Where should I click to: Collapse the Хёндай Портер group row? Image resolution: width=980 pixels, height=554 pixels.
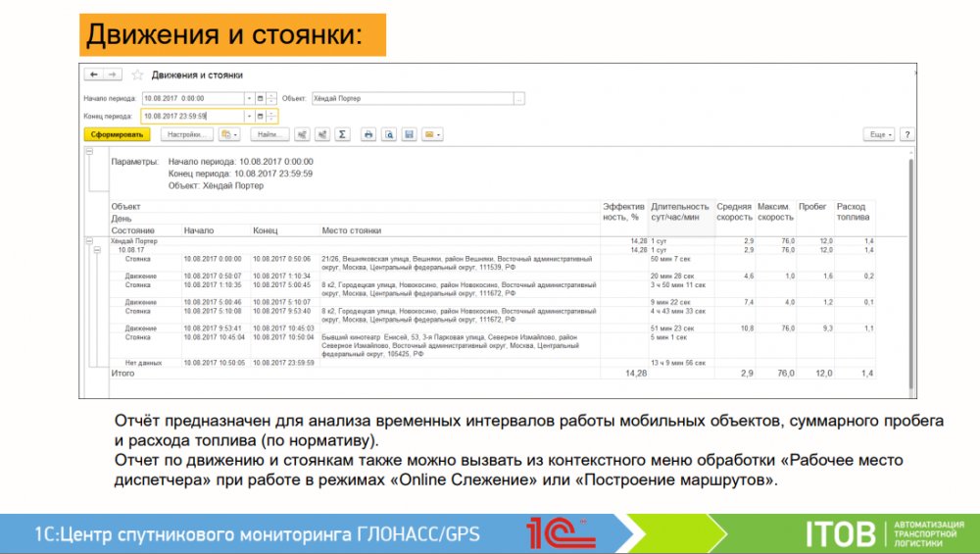[89, 240]
